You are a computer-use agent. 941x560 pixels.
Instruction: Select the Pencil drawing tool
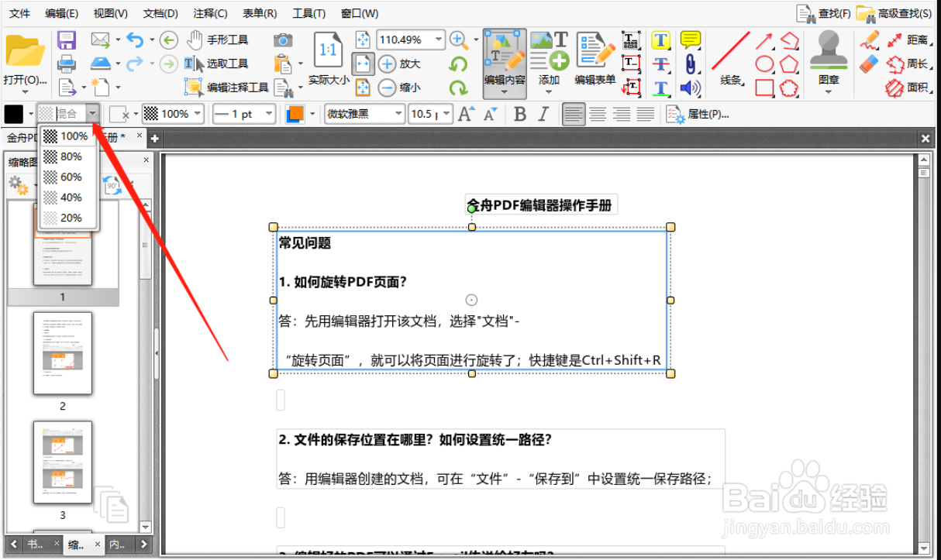[870, 40]
